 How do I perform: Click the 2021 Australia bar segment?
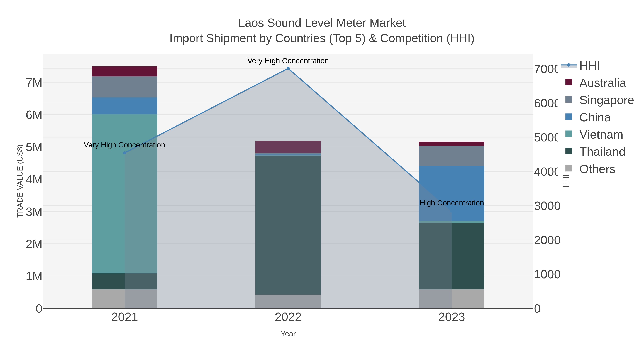[x=125, y=72]
